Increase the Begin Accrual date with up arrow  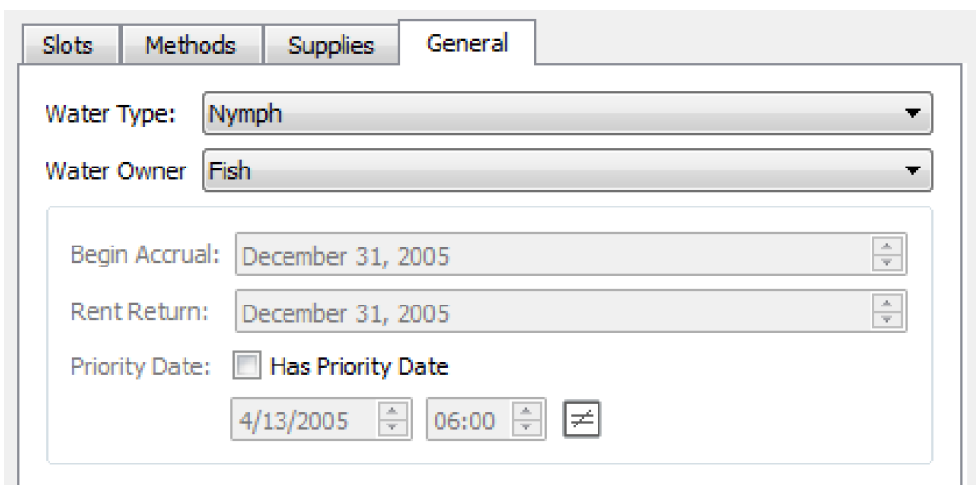click(887, 247)
